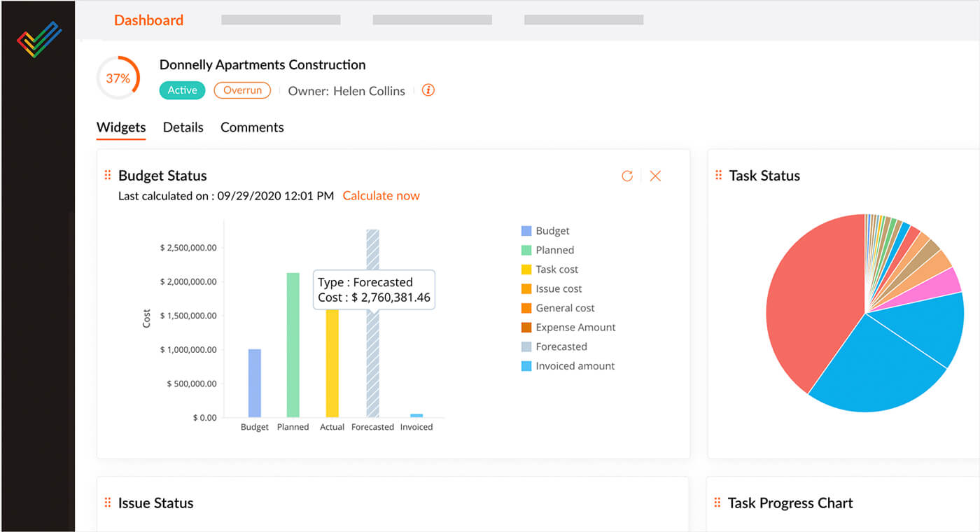Grab the Budget Status drag handle
This screenshot has height=532, width=980.
108,176
